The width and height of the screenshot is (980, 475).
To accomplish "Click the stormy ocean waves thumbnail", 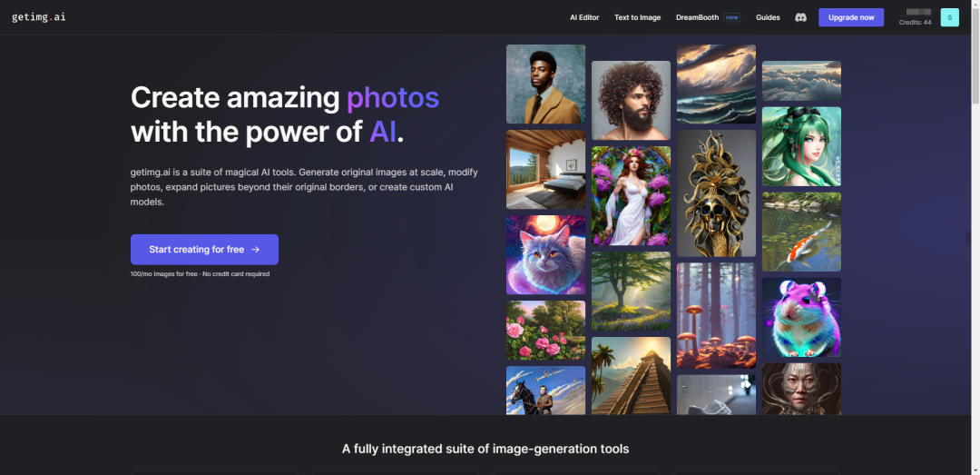I will point(716,84).
